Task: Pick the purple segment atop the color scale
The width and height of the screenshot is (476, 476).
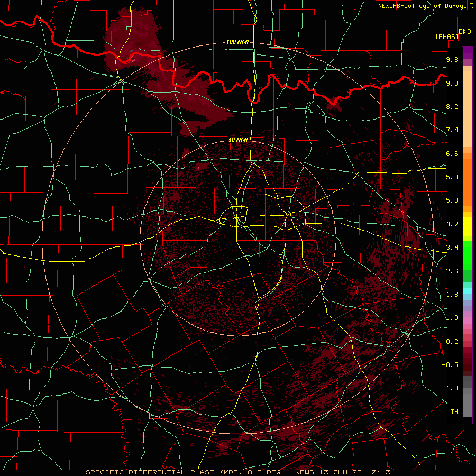Action: click(x=467, y=53)
